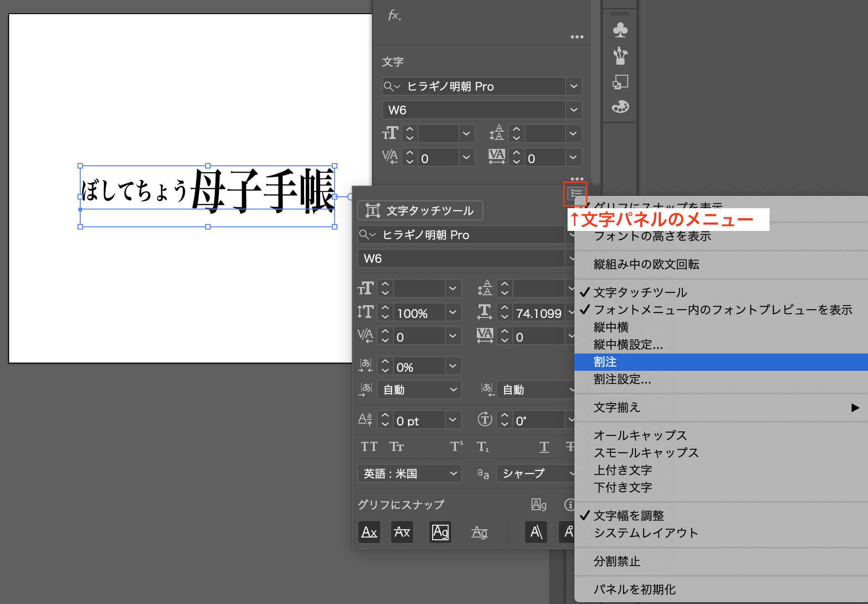Open the highlighted Character panel menu icon
This screenshot has width=868, height=604.
click(576, 193)
